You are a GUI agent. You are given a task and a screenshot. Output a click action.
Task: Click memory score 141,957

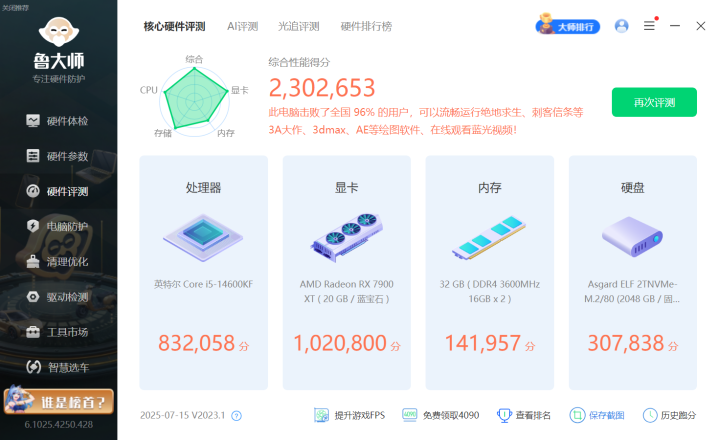(x=483, y=343)
